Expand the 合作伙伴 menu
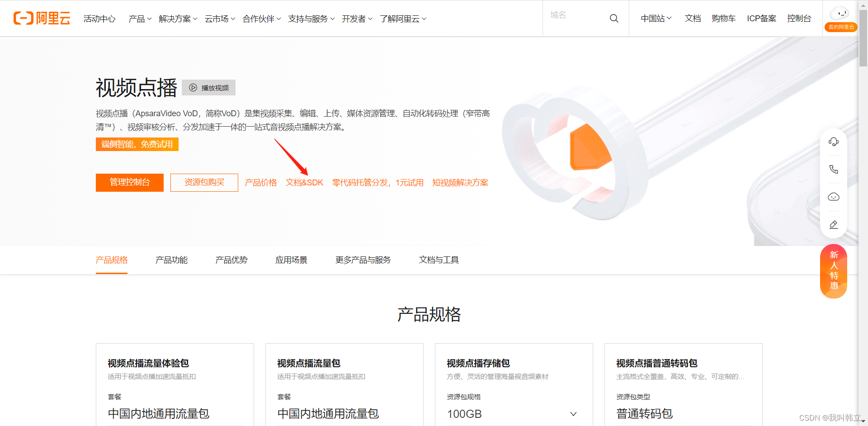The height and width of the screenshot is (426, 868). pos(262,19)
